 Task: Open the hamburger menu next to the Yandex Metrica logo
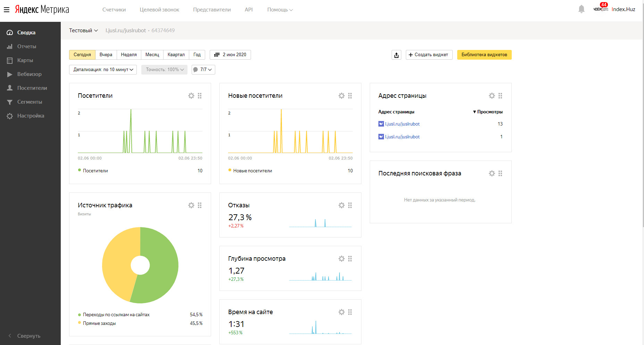point(7,10)
